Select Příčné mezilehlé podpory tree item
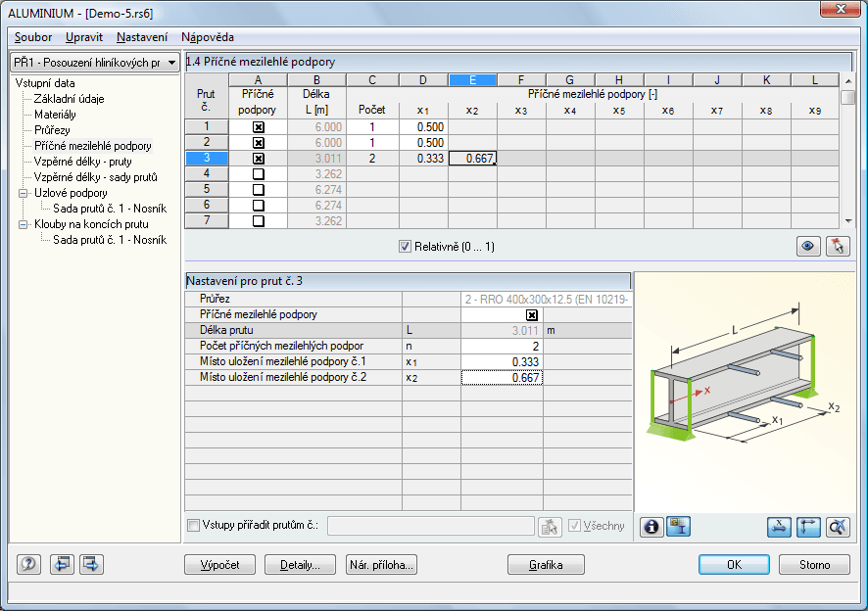The image size is (868, 611). coord(92,146)
